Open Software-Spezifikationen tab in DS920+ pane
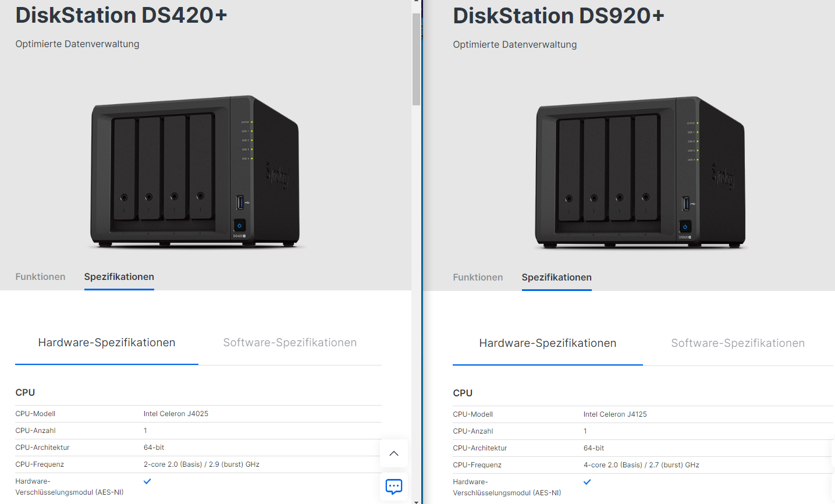Screen dimensions: 835x504 (x=738, y=343)
